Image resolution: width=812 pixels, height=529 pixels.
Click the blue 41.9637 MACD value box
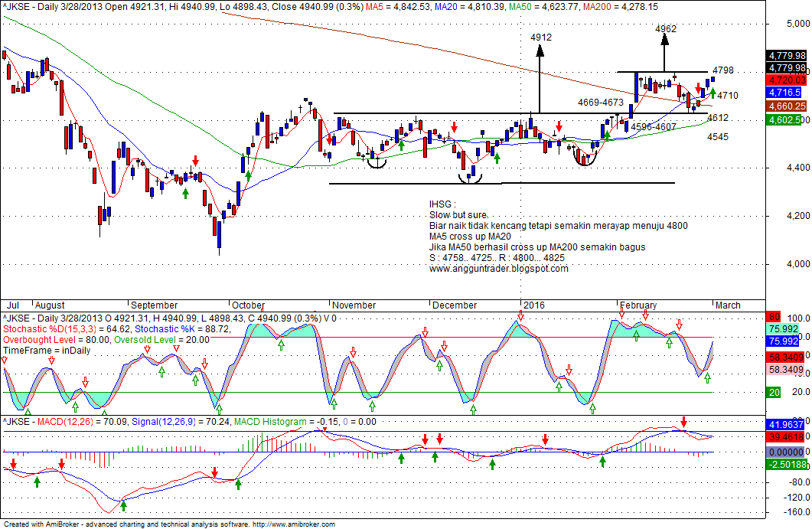pos(786,424)
